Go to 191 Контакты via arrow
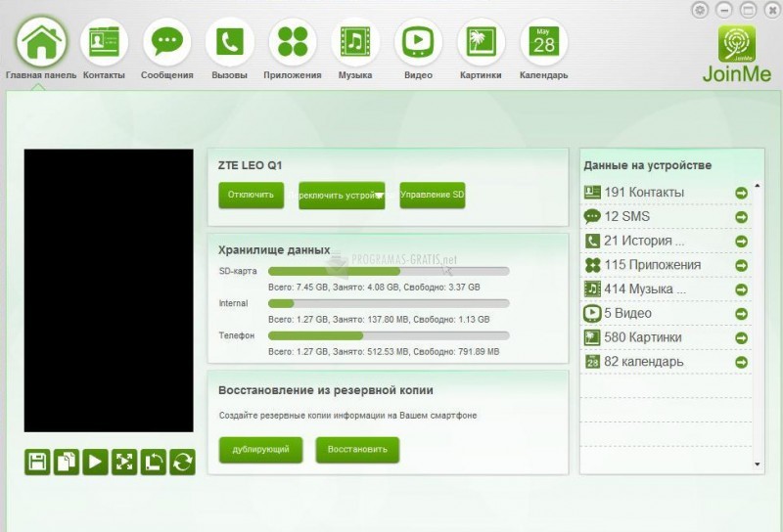The image size is (783, 532). pos(742,193)
